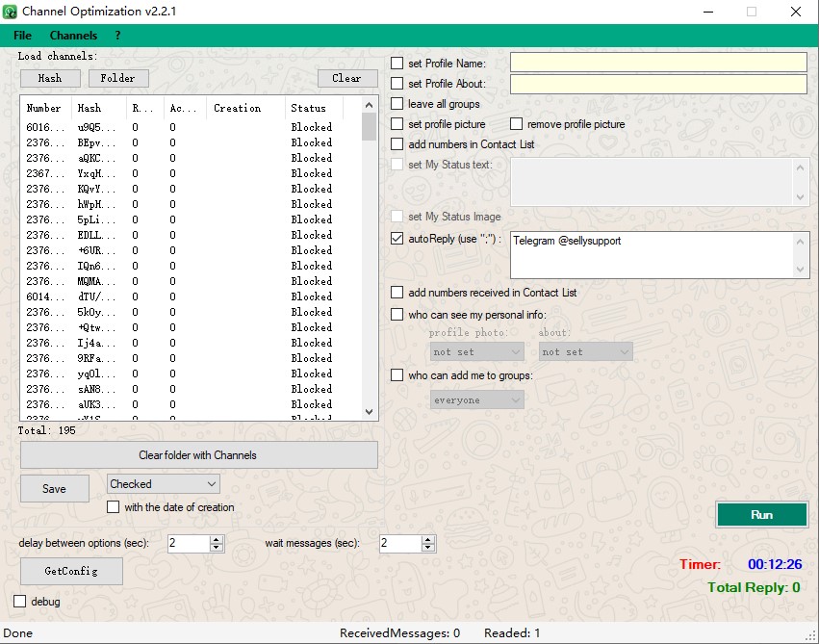Open the Checked save filter dropdown
Screen dimensions: 819x644
coord(164,484)
